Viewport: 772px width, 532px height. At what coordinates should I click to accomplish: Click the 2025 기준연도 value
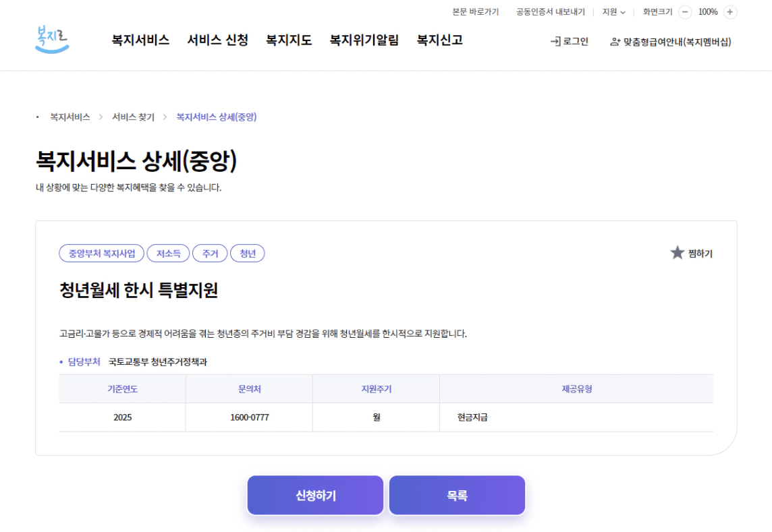tap(123, 417)
